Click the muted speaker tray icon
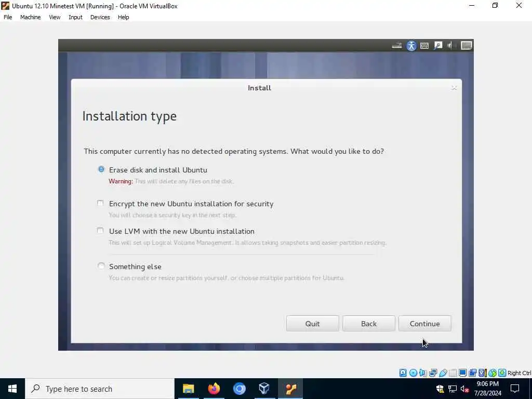532x399 pixels. (x=465, y=389)
